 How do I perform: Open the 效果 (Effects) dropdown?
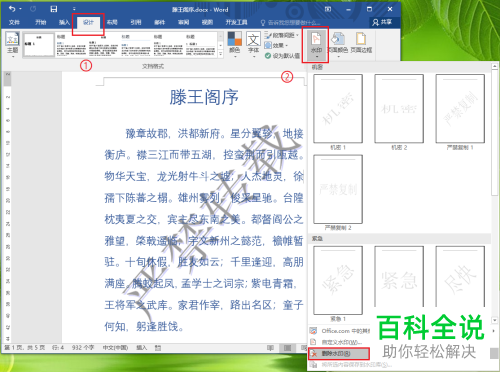coord(276,45)
